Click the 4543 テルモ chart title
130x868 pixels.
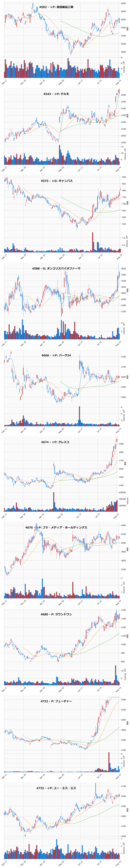(56, 94)
